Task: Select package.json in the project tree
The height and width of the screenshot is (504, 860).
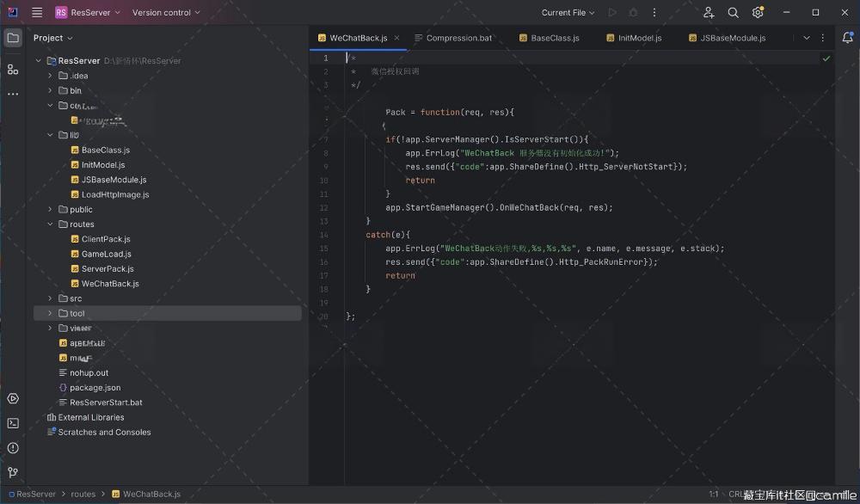Action: (95, 388)
